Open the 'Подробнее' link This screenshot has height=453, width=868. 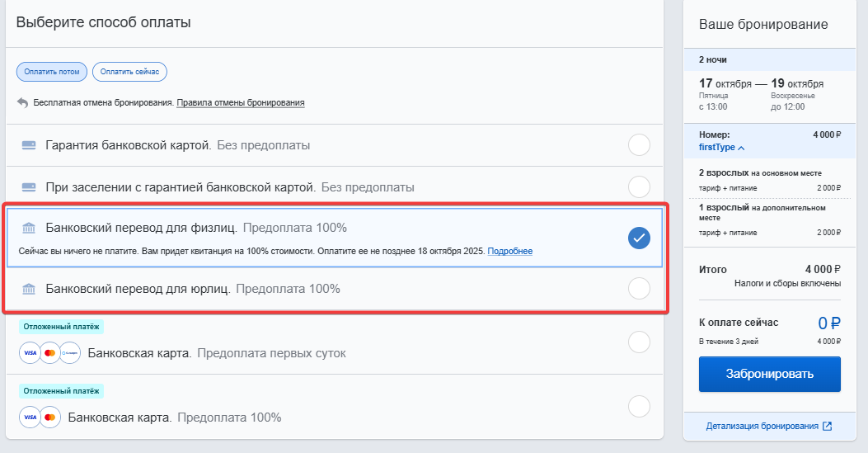coord(510,251)
